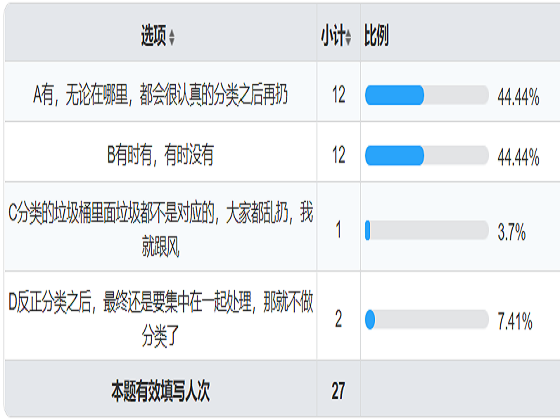This screenshot has height=420, width=560.
Task: Click the count 12 for option A
Action: (339, 95)
